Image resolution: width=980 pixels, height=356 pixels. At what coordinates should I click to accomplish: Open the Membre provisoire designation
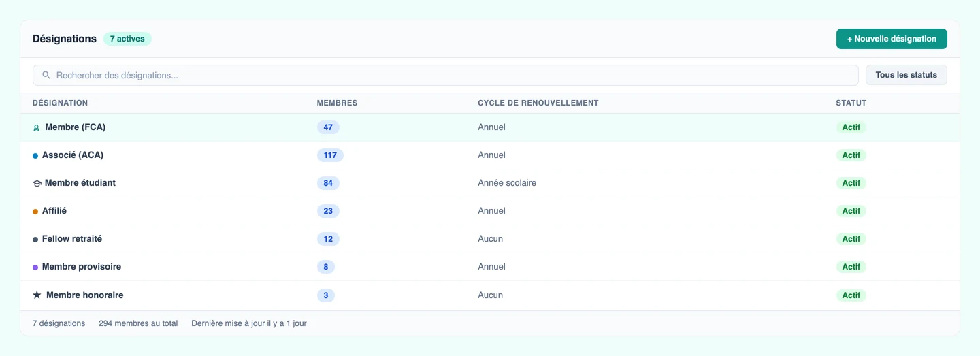[x=82, y=267]
